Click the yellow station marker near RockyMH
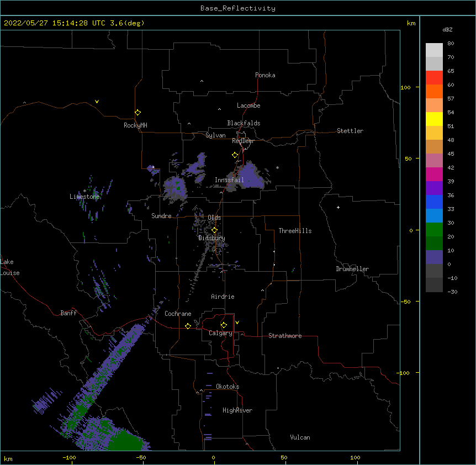The width and height of the screenshot is (476, 465). 138,113
